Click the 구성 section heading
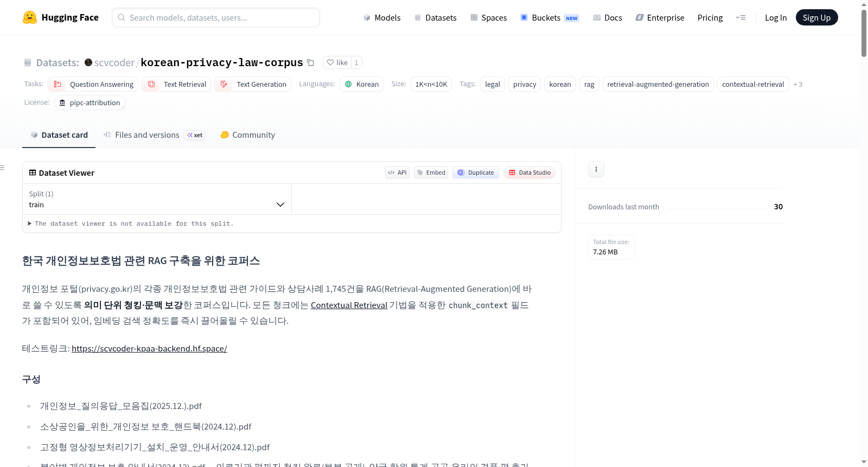The height and width of the screenshot is (467, 868). (31, 379)
